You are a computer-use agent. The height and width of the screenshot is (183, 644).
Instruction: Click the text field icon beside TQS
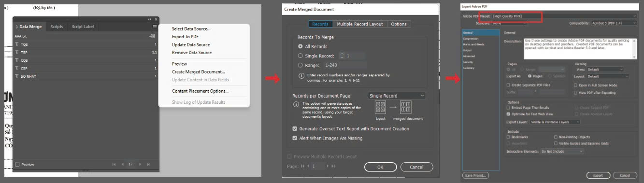[x=17, y=44]
